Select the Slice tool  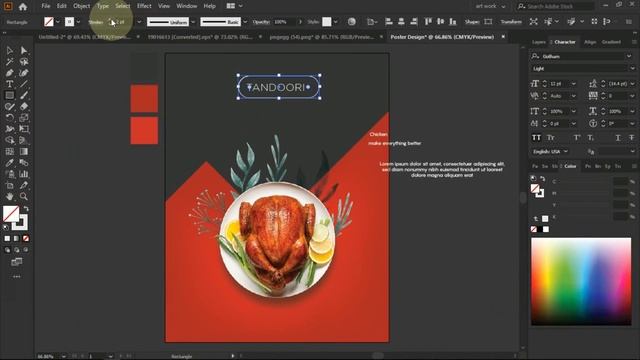coord(24,185)
